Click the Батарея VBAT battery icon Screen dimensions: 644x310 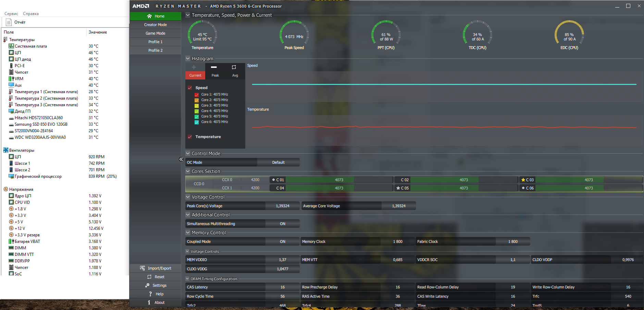point(11,241)
